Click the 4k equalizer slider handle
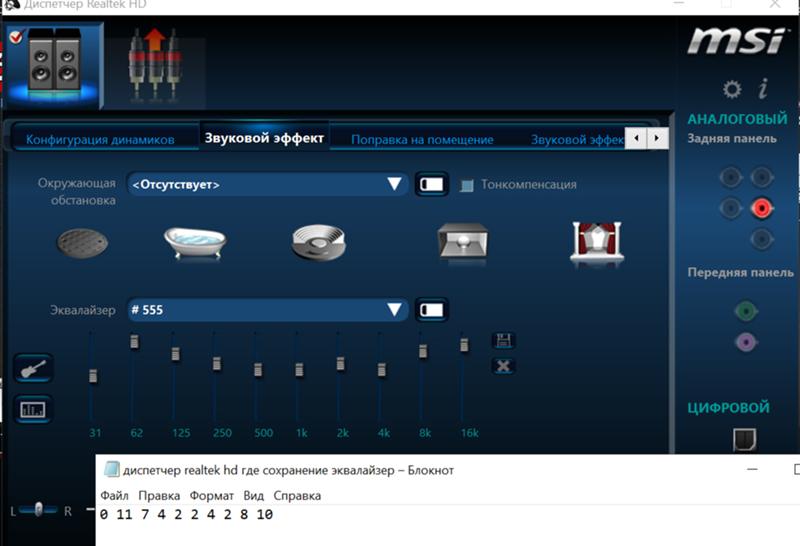This screenshot has height=546, width=800. click(x=382, y=369)
